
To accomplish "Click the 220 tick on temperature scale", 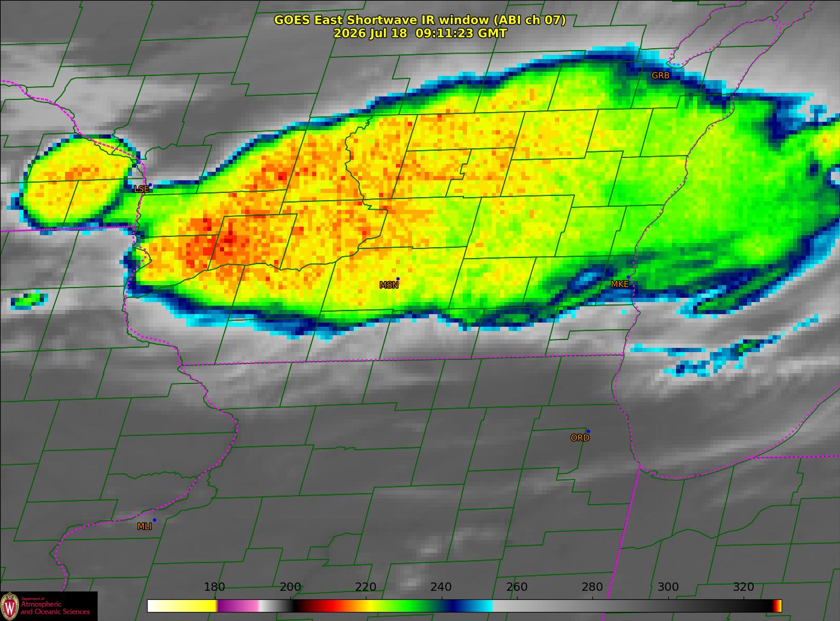I will [x=366, y=587].
